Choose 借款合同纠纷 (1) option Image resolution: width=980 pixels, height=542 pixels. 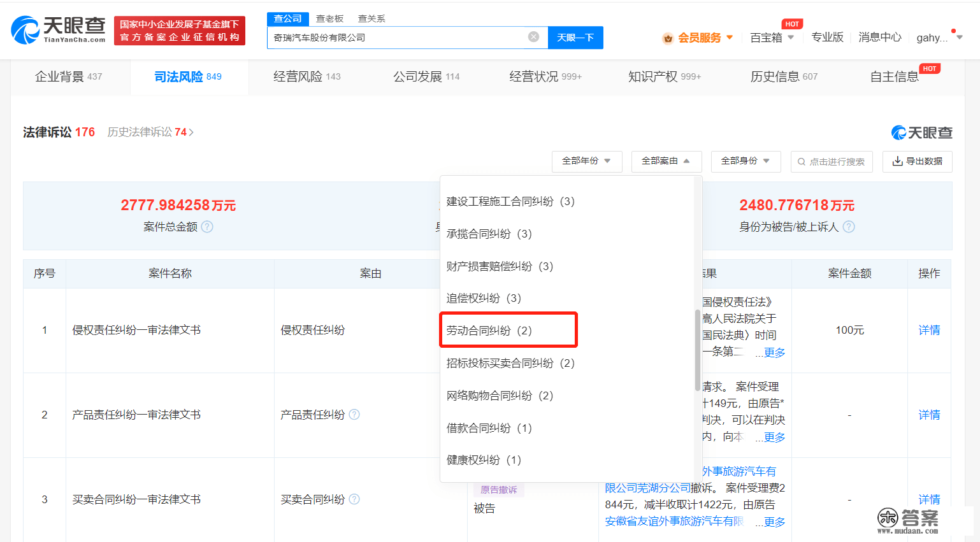click(489, 428)
